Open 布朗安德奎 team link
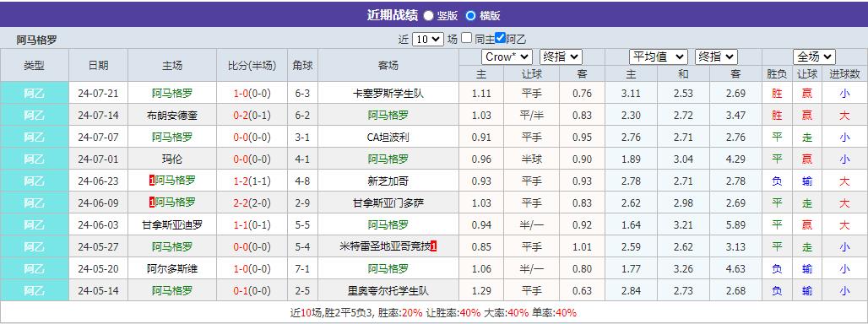 (172, 116)
